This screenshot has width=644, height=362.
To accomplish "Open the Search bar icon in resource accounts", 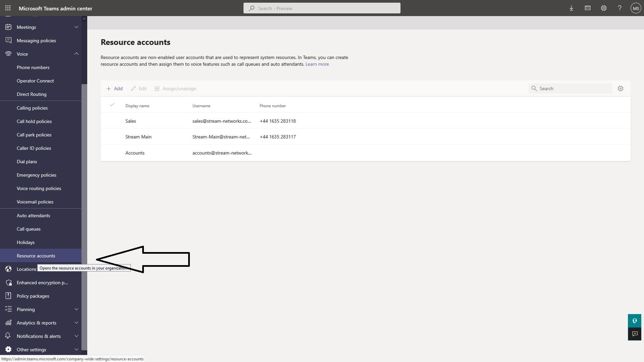I will (x=534, y=88).
